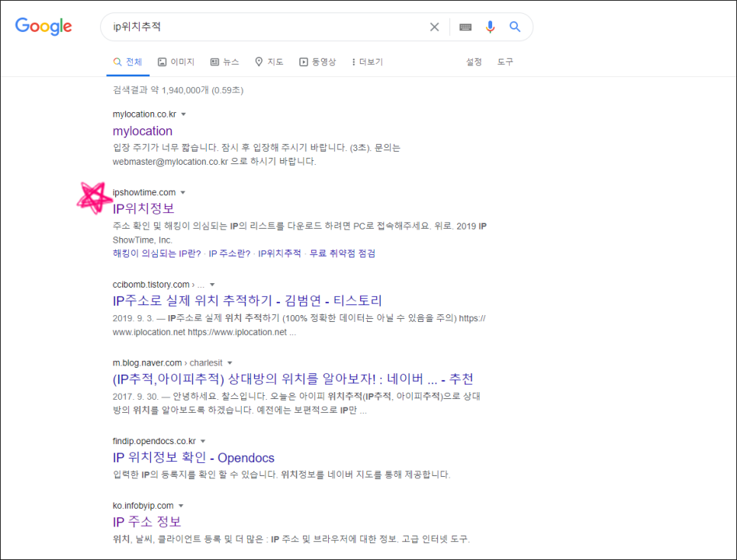Open the IP 주소 정보 result

pyautogui.click(x=146, y=522)
